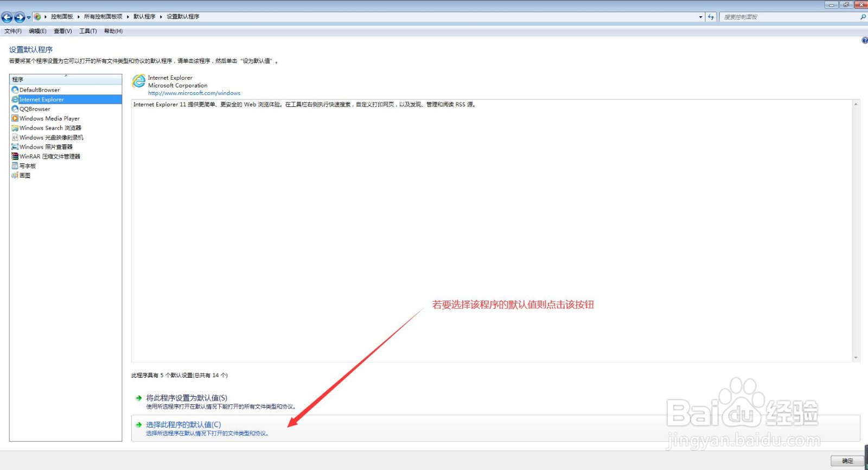Expand the arrow after 所有控制面板项 breadcrumb
The image size is (868, 470).
pos(128,17)
